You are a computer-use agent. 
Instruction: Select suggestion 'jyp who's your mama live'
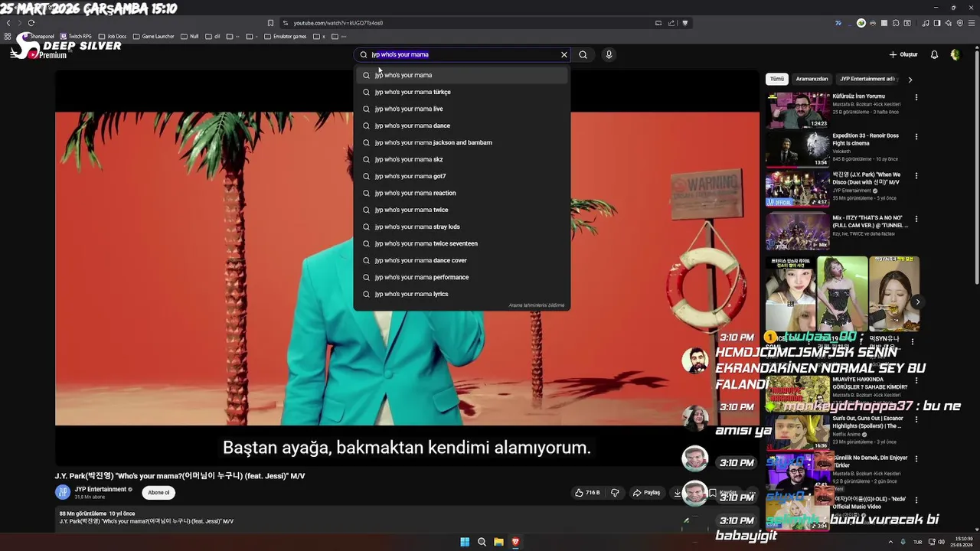click(x=462, y=109)
